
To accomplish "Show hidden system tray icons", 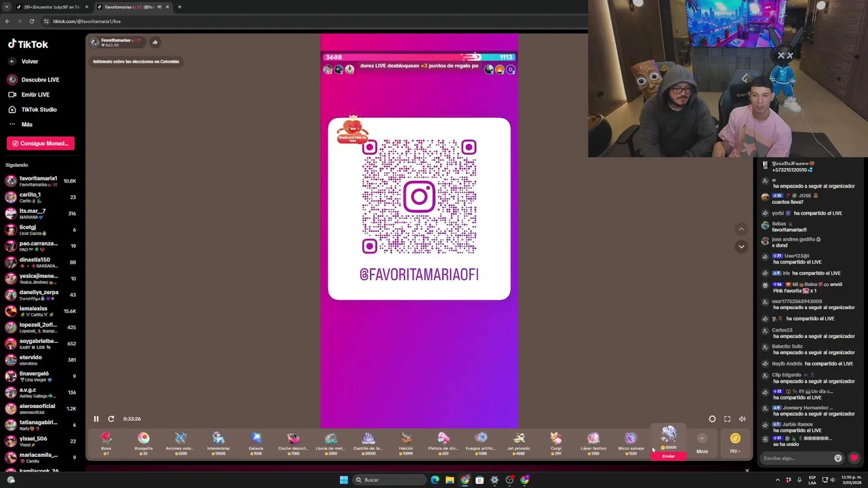I will pos(778,480).
